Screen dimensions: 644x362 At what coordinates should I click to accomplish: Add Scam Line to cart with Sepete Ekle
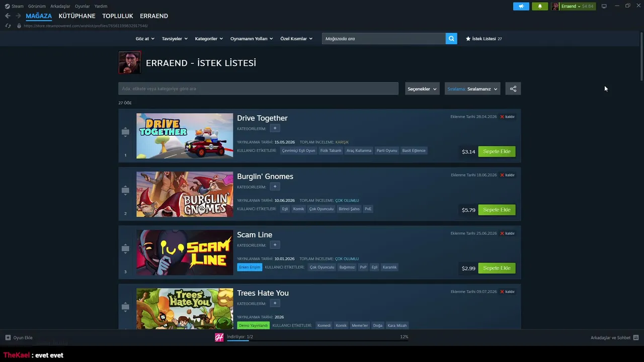[x=497, y=268]
